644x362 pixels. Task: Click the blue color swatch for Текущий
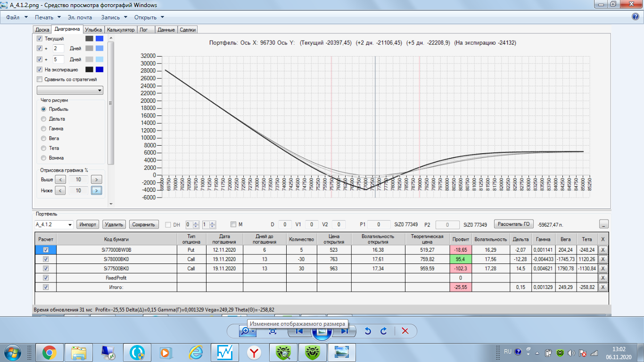pyautogui.click(x=99, y=39)
